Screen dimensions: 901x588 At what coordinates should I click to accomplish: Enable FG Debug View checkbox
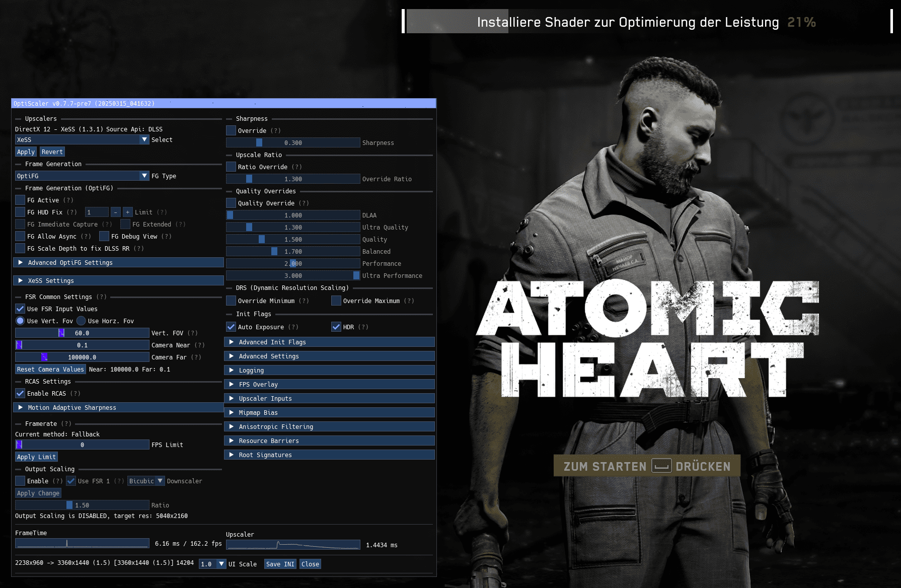click(x=104, y=237)
